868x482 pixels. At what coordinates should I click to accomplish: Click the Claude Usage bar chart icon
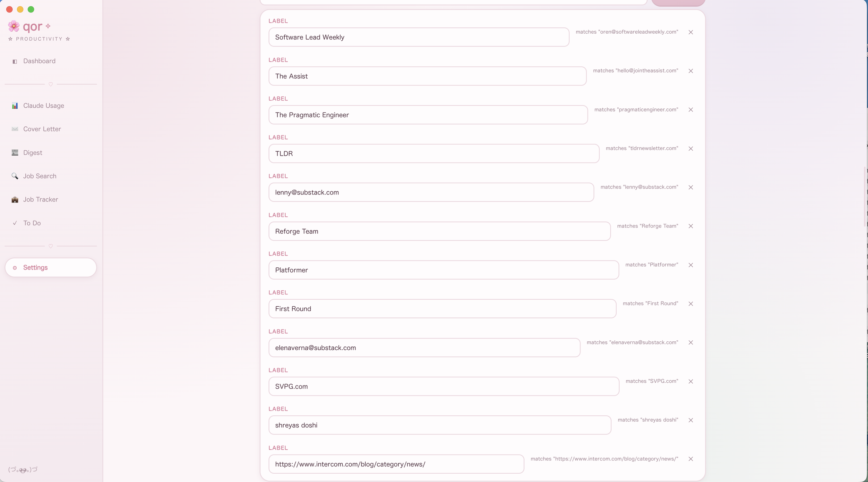[15, 106]
